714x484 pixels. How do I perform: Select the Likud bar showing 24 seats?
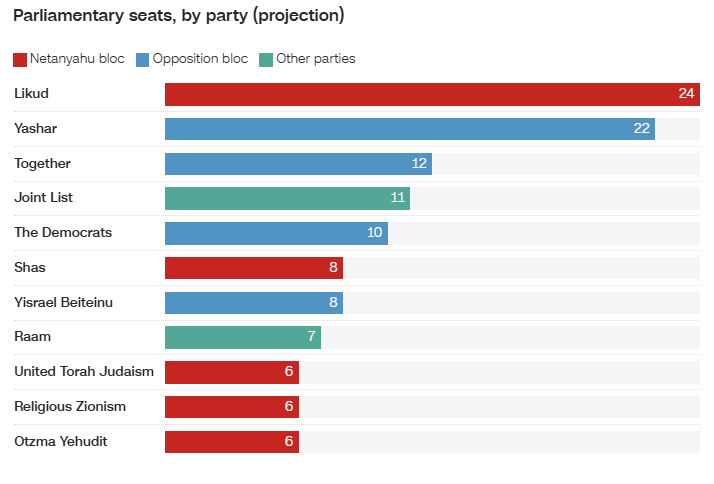[x=432, y=94]
